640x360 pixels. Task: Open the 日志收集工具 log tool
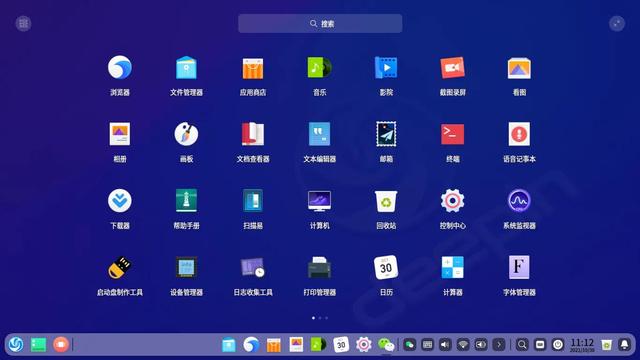[253, 267]
